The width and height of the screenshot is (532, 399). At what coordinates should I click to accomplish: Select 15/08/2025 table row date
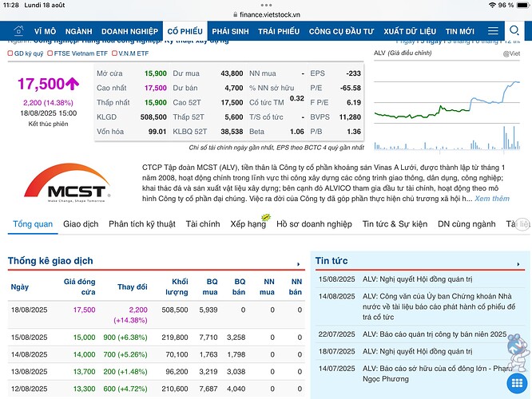(x=30, y=338)
